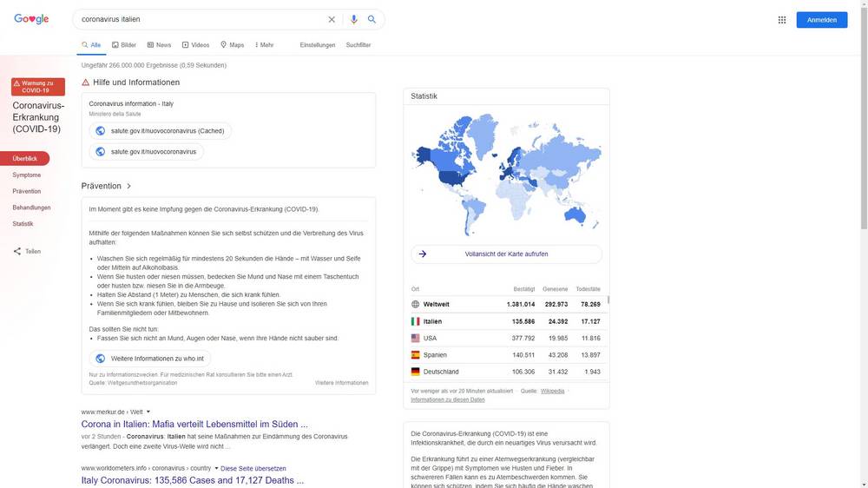The height and width of the screenshot is (488, 868).
Task: Click the Anmelden sign-in button
Action: [821, 20]
